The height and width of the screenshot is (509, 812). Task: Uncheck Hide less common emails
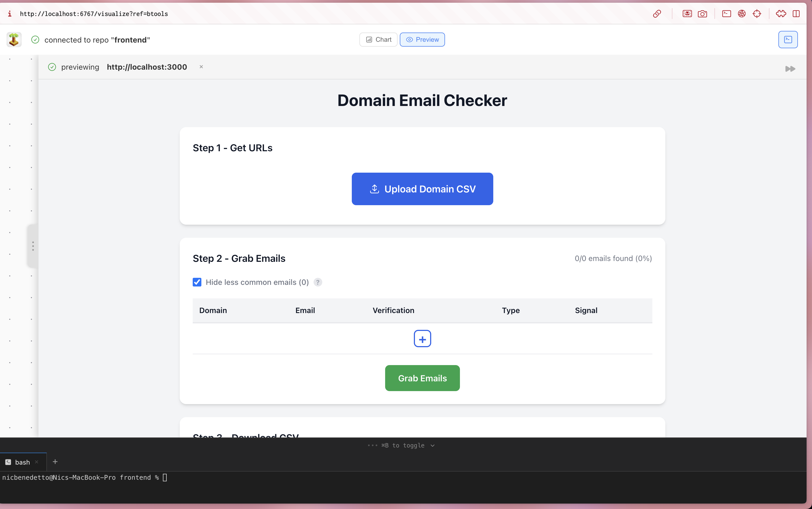click(x=197, y=282)
